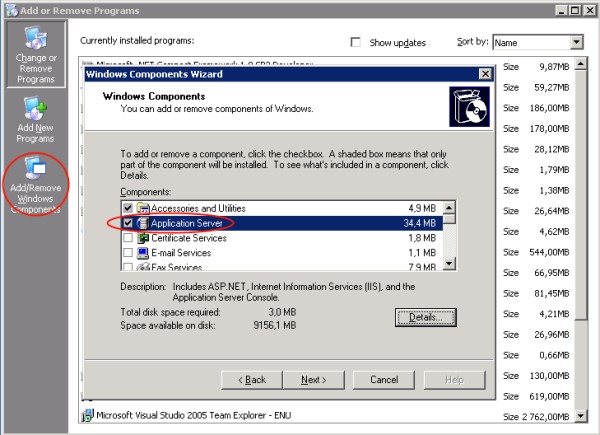Select E-mail Services row text
Screen dimensions: 600x435
[x=181, y=253]
